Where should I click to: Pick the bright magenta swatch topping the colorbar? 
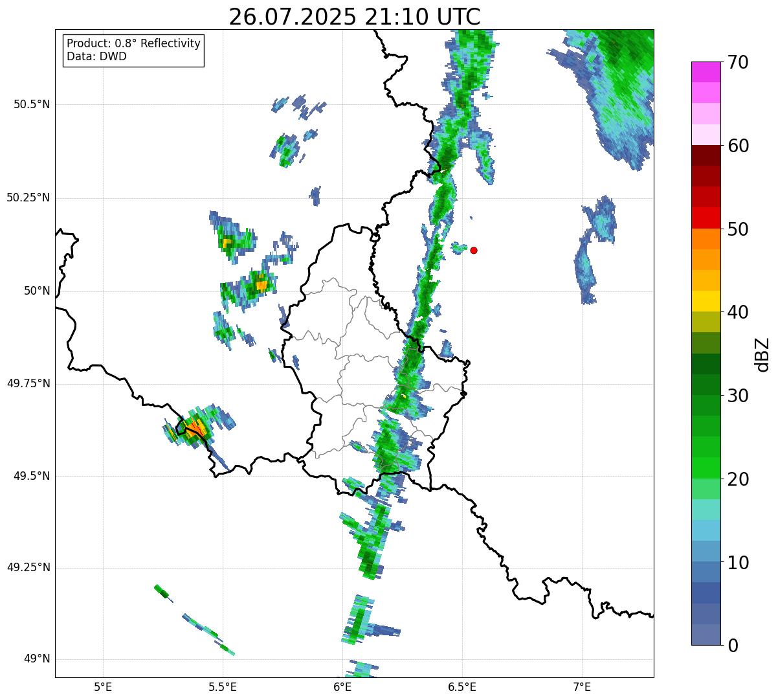point(706,72)
